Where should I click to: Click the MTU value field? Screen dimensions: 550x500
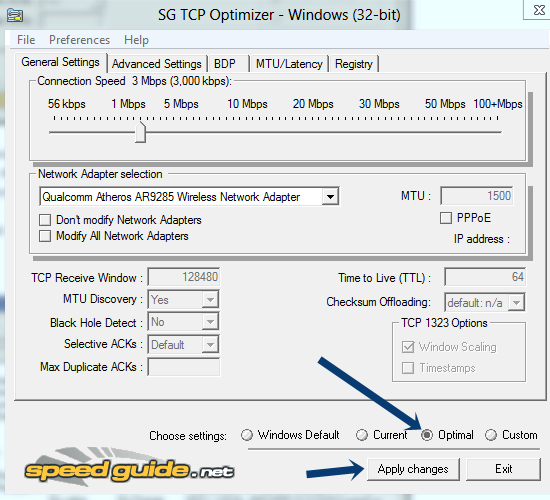(x=477, y=196)
